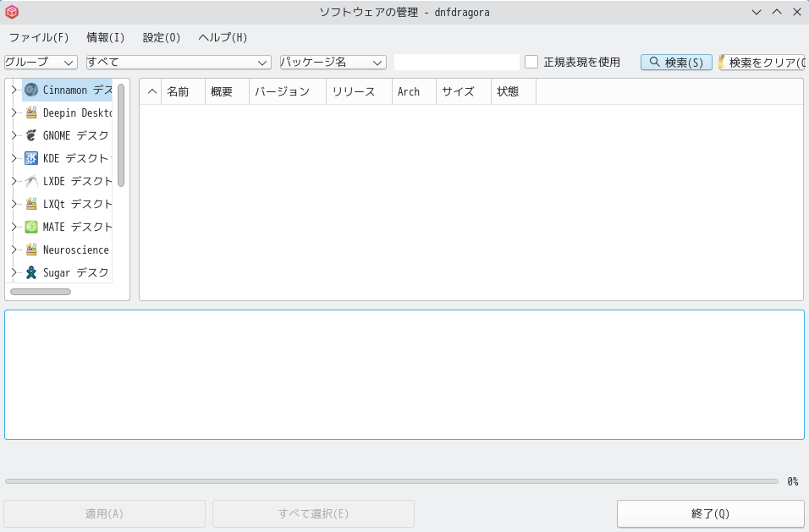Image resolution: width=809 pixels, height=532 pixels.
Task: Expand the LXDE デスクトップ tree node
Action: [x=14, y=181]
